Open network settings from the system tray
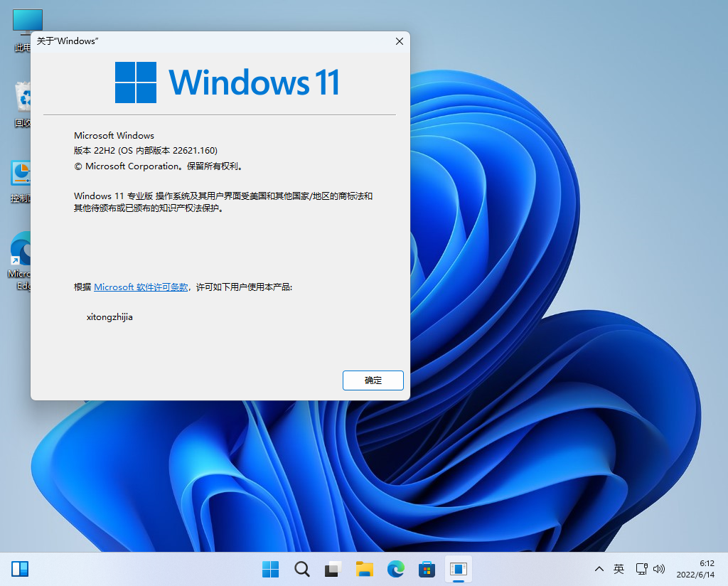Image resolution: width=728 pixels, height=586 pixels. pos(642,569)
